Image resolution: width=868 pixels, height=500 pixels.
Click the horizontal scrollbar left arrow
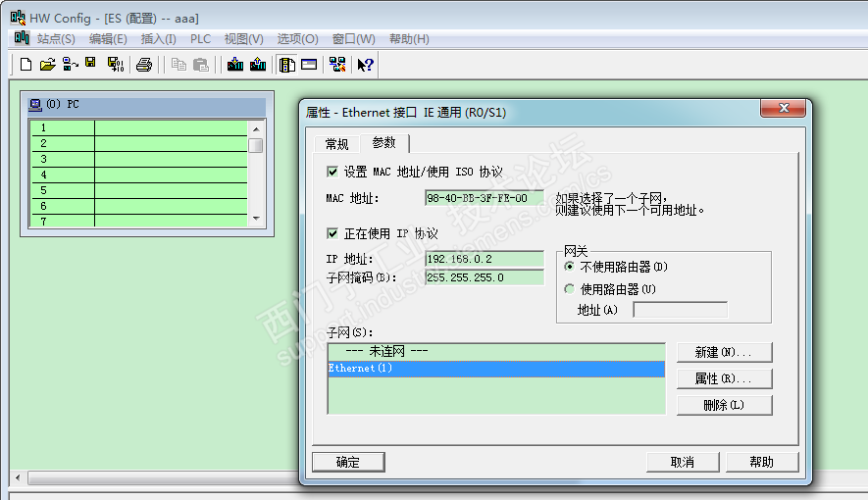coord(18,477)
